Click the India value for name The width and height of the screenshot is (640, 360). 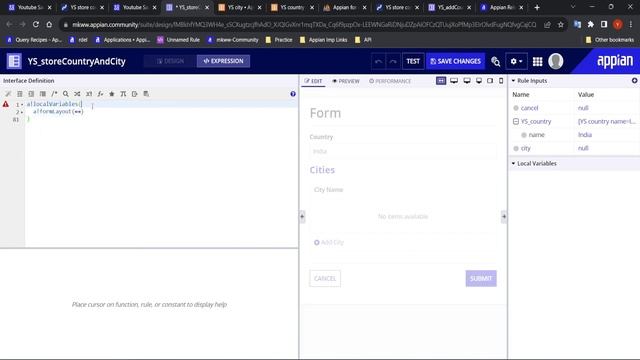tap(585, 135)
